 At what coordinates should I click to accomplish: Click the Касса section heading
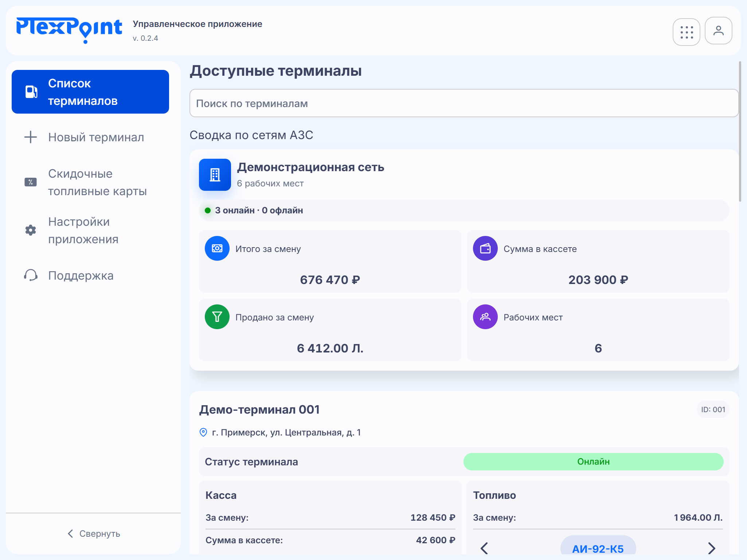pyautogui.click(x=221, y=495)
